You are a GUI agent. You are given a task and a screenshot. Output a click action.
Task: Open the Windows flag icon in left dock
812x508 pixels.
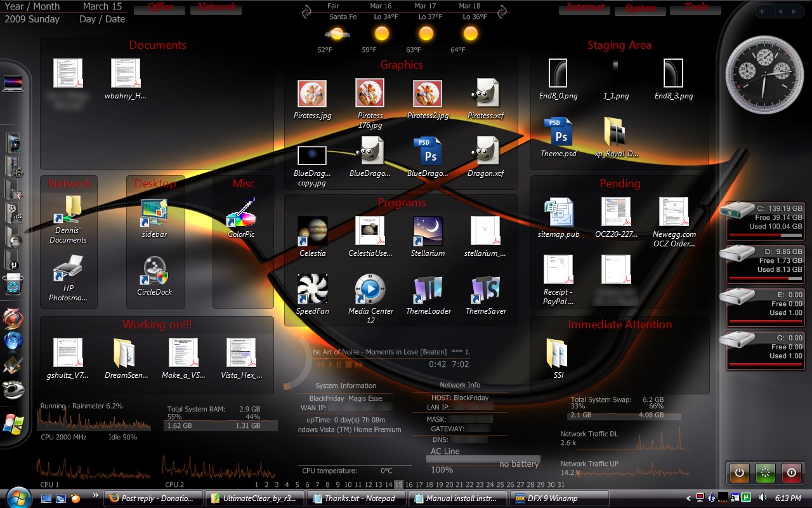pyautogui.click(x=13, y=424)
